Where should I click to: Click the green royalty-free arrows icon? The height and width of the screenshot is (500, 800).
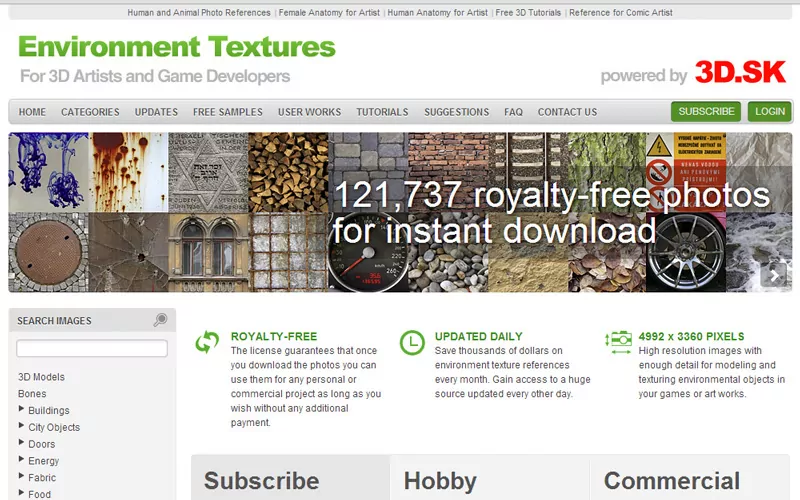pos(207,343)
